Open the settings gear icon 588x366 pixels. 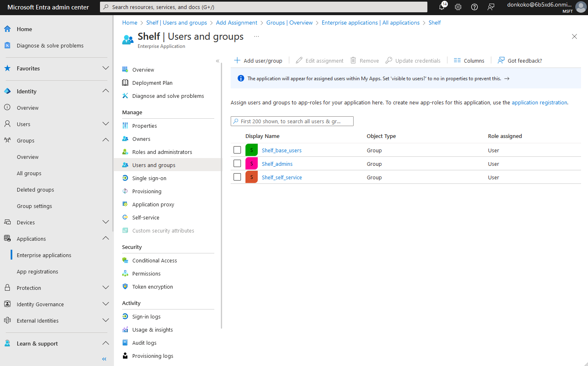pos(458,7)
